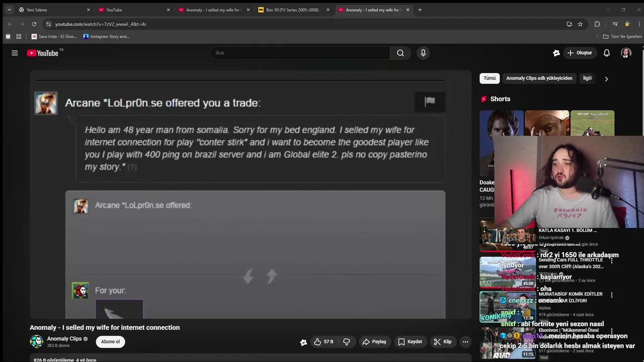Open KATLA KASAYI 1. BÖLÜM video

[x=568, y=230]
